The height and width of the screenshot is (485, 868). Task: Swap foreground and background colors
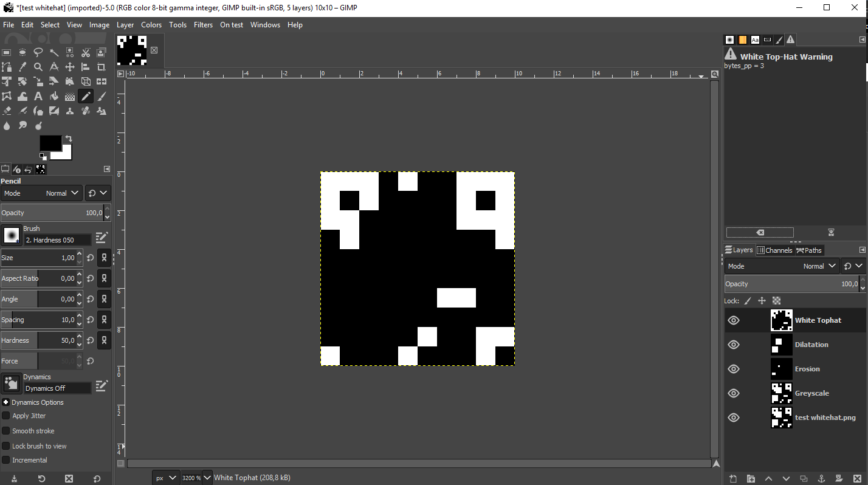pyautogui.click(x=69, y=139)
